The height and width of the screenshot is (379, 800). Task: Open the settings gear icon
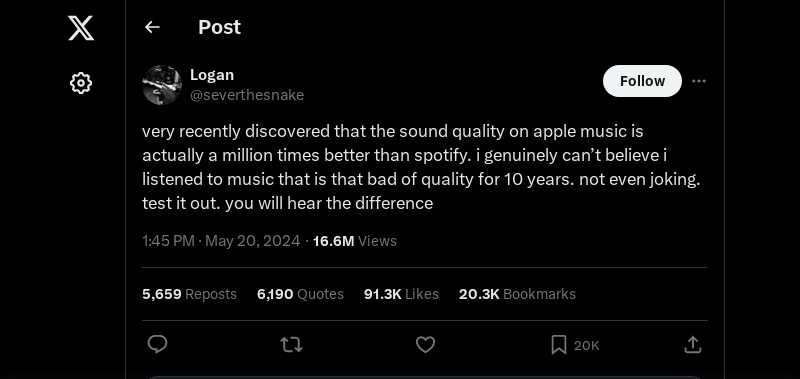[x=81, y=83]
